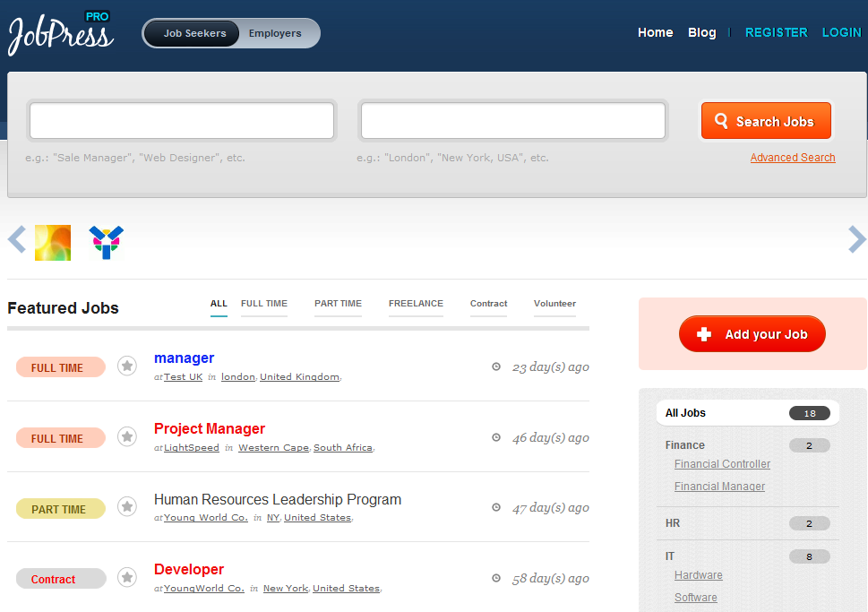
Task: Select the IT category
Action: point(670,556)
